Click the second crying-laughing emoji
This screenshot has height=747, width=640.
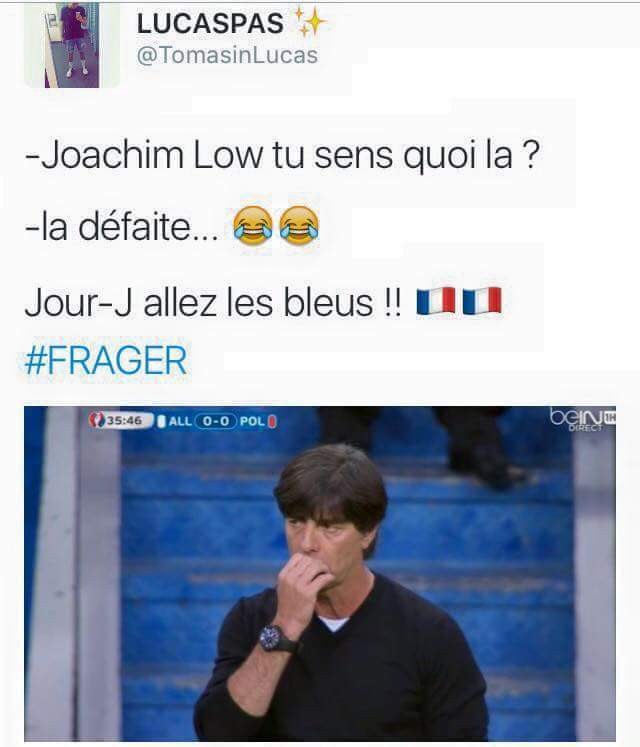tap(299, 226)
